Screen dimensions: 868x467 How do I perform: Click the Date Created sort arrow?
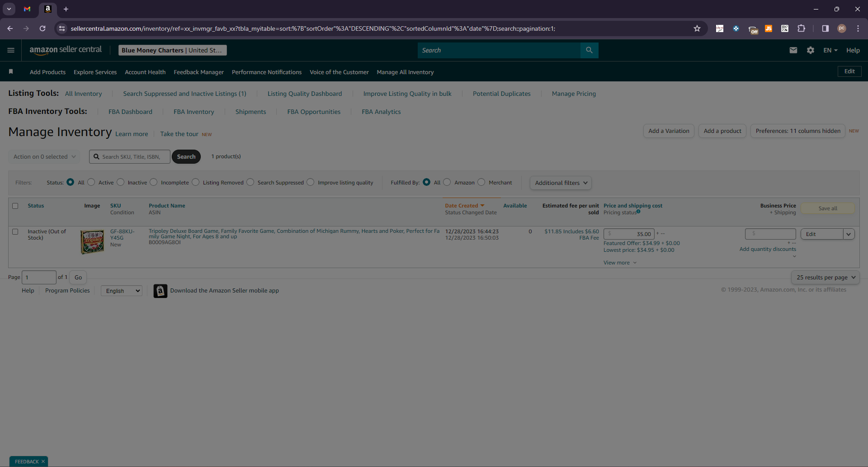(x=482, y=206)
